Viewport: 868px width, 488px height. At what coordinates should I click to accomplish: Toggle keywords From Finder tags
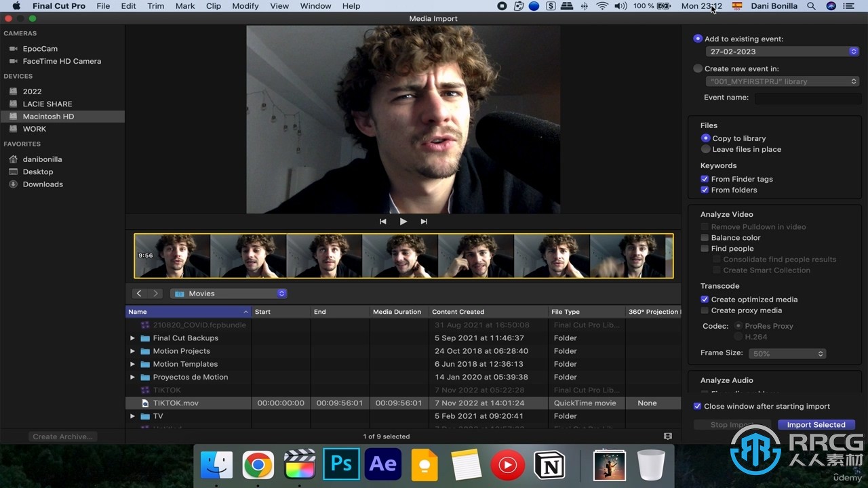click(705, 179)
